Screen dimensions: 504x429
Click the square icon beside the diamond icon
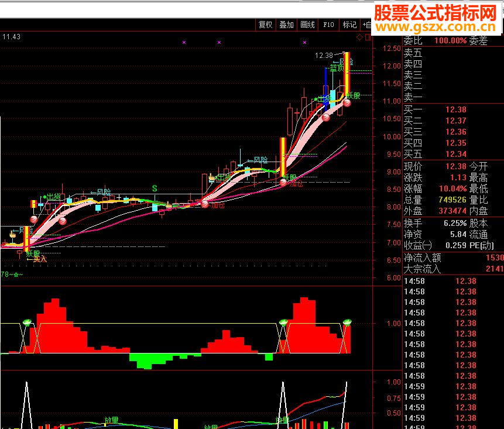(x=368, y=37)
